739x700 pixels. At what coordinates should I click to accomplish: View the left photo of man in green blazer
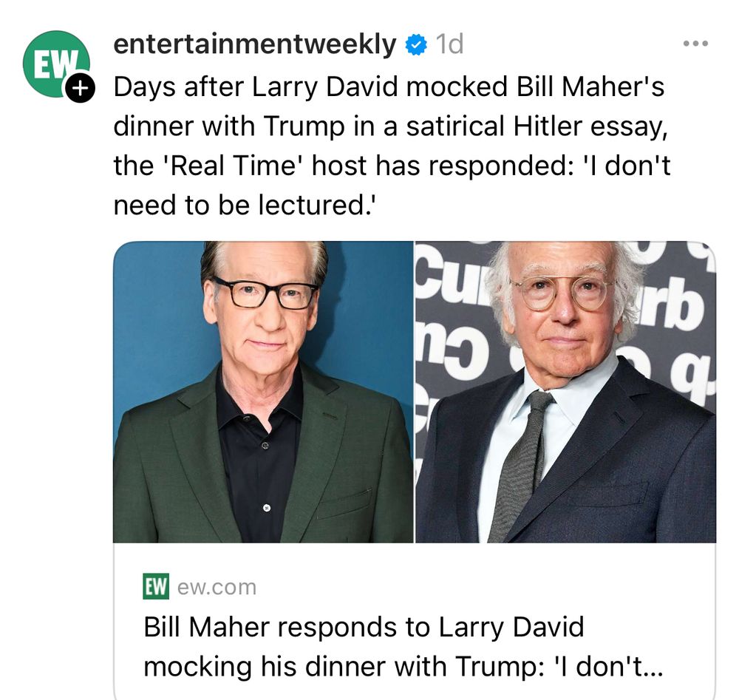tap(263, 392)
